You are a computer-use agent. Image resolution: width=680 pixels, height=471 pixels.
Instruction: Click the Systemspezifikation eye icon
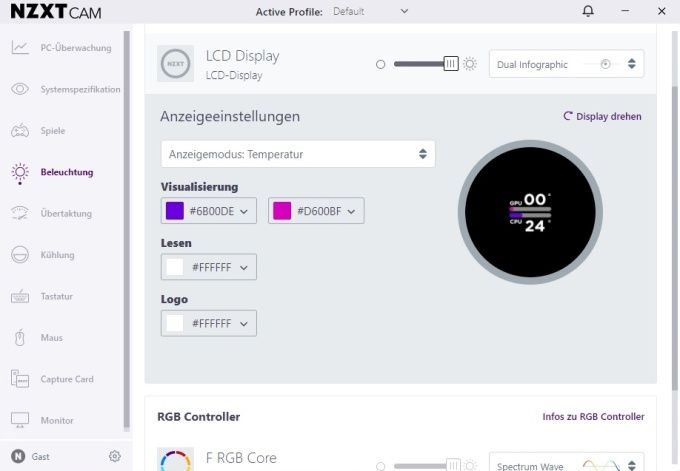(x=20, y=89)
